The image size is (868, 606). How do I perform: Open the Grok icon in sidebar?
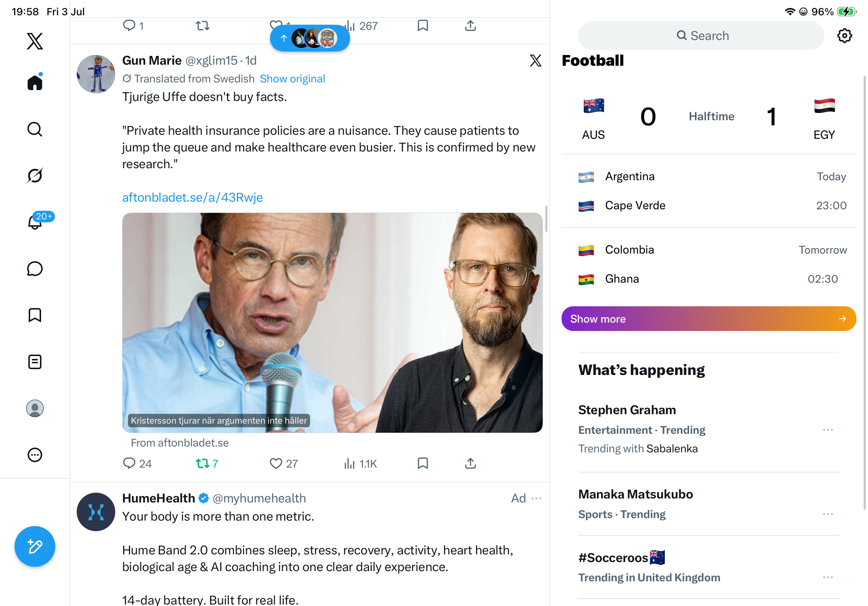(x=35, y=176)
